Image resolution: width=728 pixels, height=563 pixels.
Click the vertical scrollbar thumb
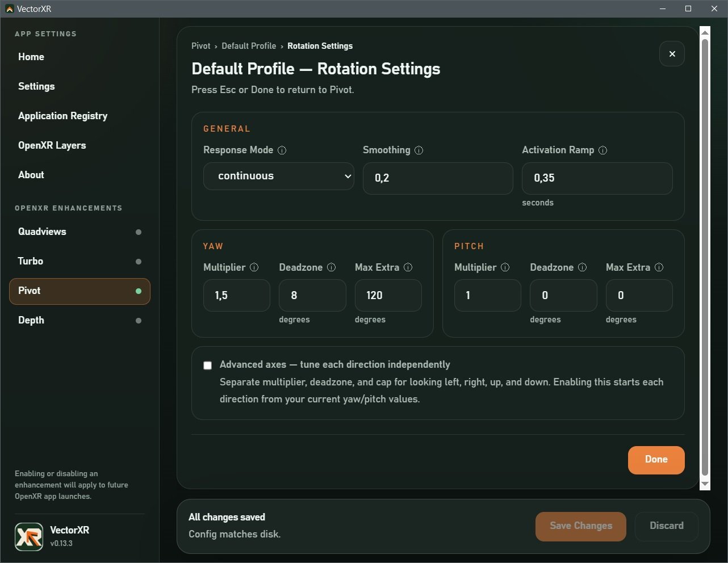(705, 258)
